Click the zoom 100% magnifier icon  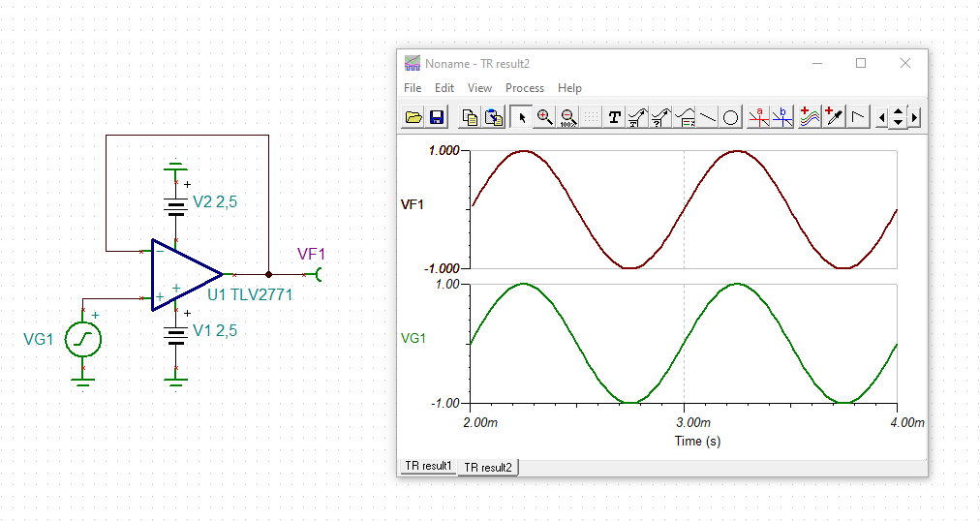click(567, 117)
